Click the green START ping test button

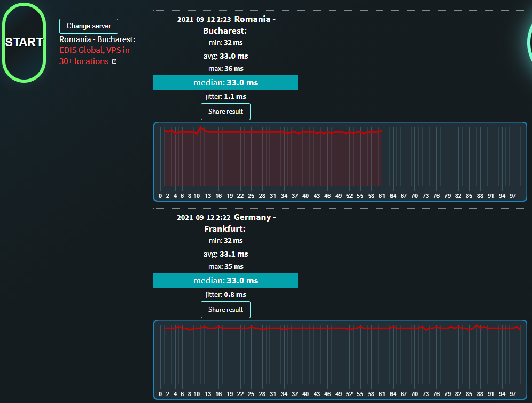[x=24, y=42]
